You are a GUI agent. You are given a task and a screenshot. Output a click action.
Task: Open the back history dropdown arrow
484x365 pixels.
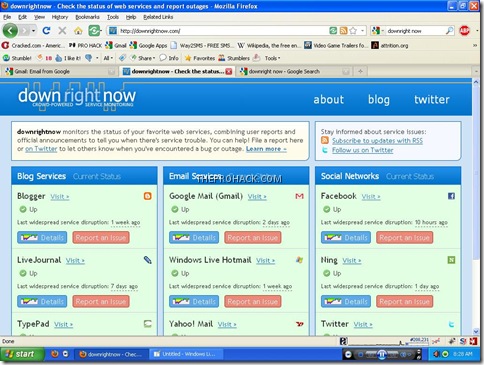(x=33, y=31)
